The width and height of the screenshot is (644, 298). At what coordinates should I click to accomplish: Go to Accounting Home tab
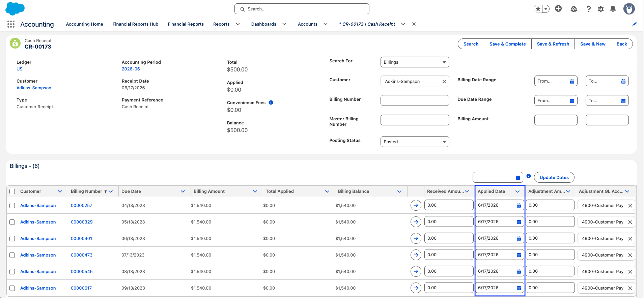[84, 24]
